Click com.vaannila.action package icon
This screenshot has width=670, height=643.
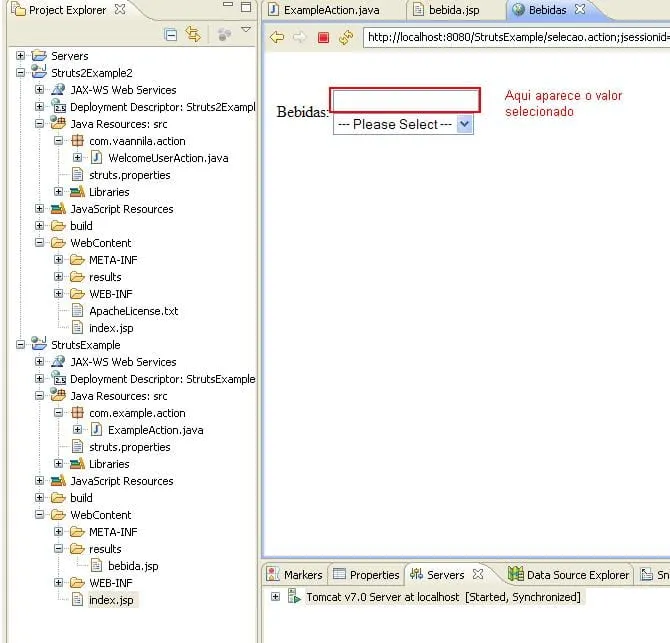point(77,141)
